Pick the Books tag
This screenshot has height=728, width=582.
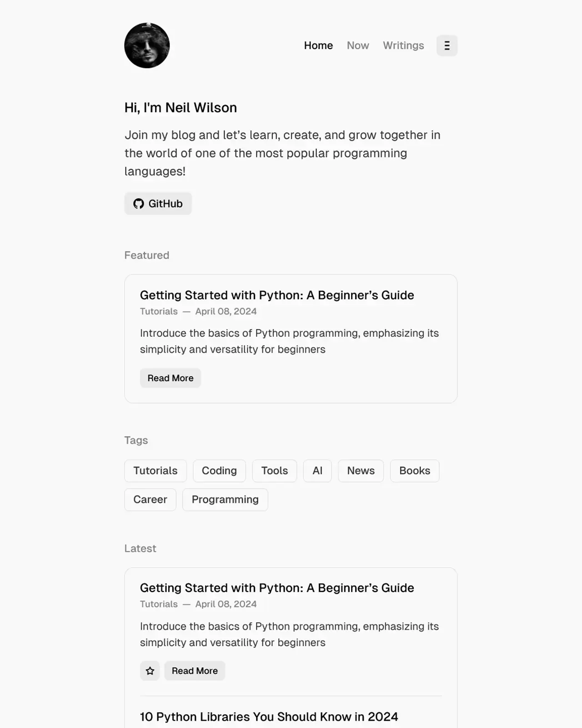(415, 470)
